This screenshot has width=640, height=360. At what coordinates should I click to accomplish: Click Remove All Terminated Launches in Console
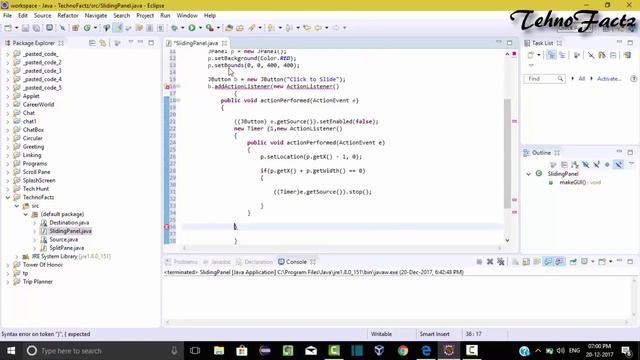(x=501, y=262)
